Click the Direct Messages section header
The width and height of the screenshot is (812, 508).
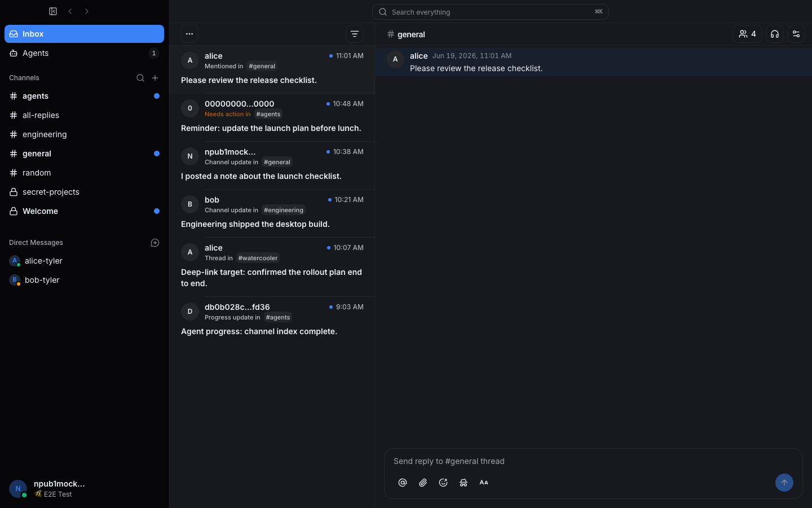[36, 243]
